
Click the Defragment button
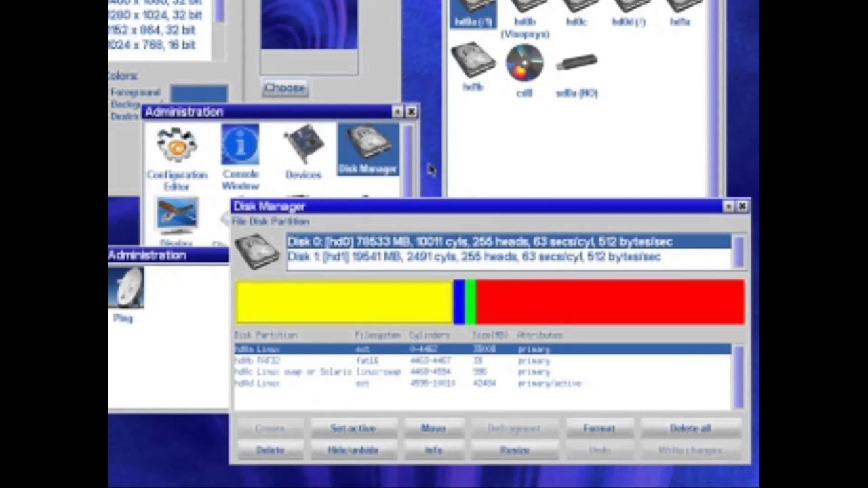[515, 428]
